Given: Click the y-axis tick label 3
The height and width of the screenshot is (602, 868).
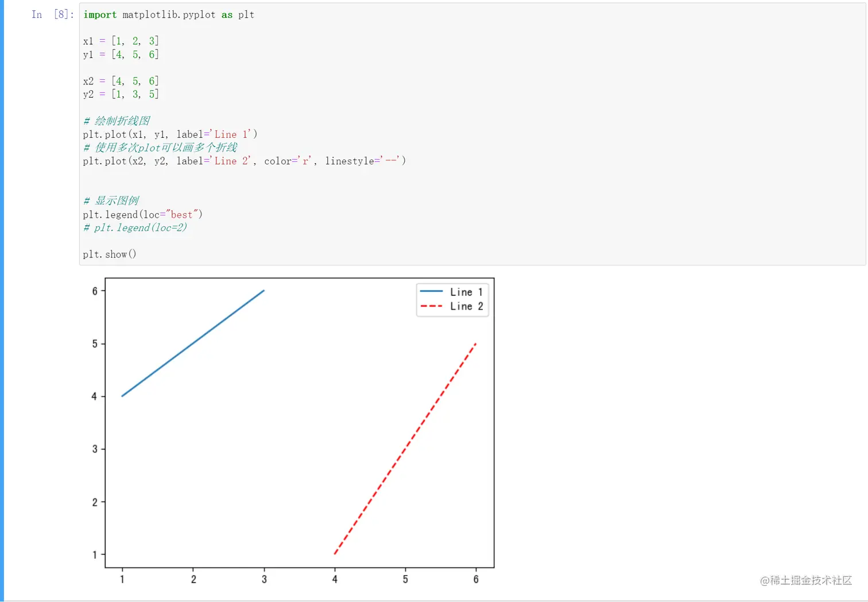Looking at the screenshot, I should (95, 449).
